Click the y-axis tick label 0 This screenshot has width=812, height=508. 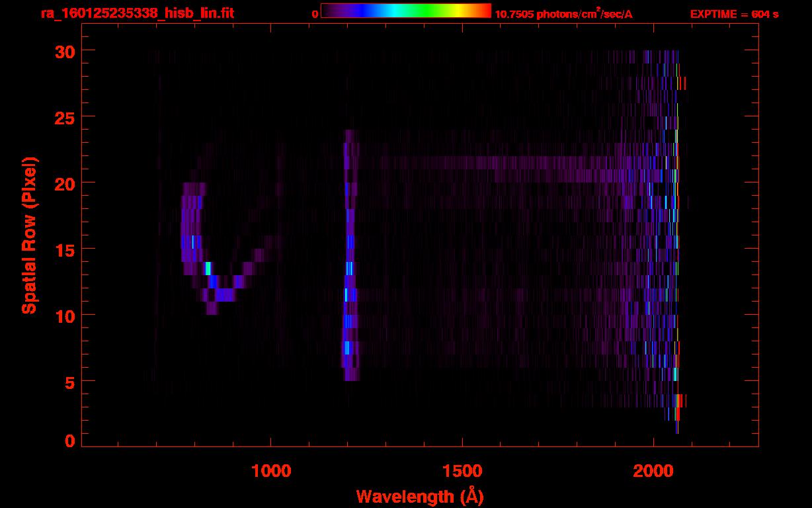pyautogui.click(x=70, y=441)
